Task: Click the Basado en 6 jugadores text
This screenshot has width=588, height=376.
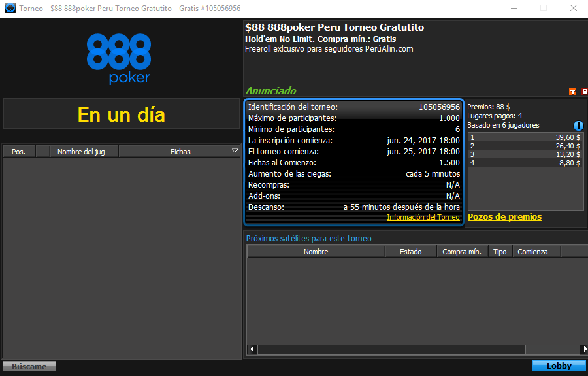Action: 503,125
